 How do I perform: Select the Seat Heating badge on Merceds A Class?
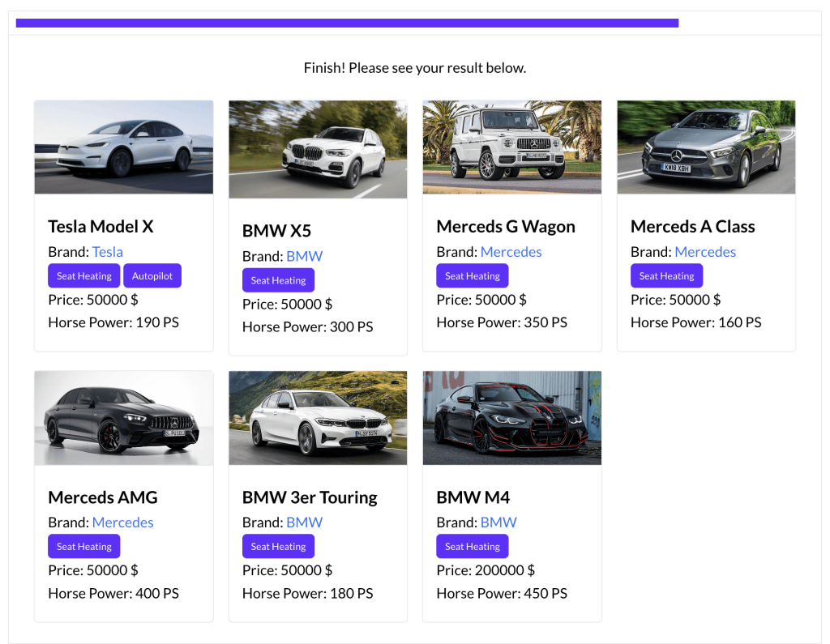click(x=666, y=275)
